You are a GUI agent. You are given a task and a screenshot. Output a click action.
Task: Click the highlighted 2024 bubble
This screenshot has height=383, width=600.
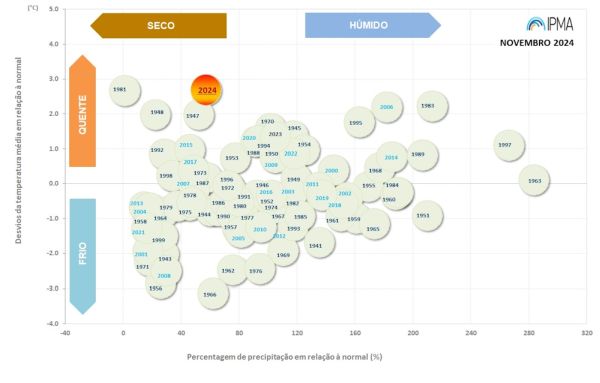click(x=206, y=90)
